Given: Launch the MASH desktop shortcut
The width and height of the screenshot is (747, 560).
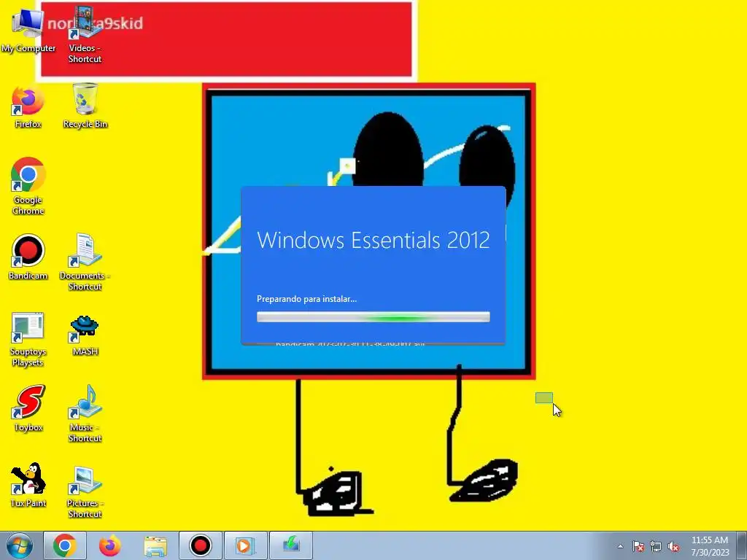Looking at the screenshot, I should [x=85, y=335].
